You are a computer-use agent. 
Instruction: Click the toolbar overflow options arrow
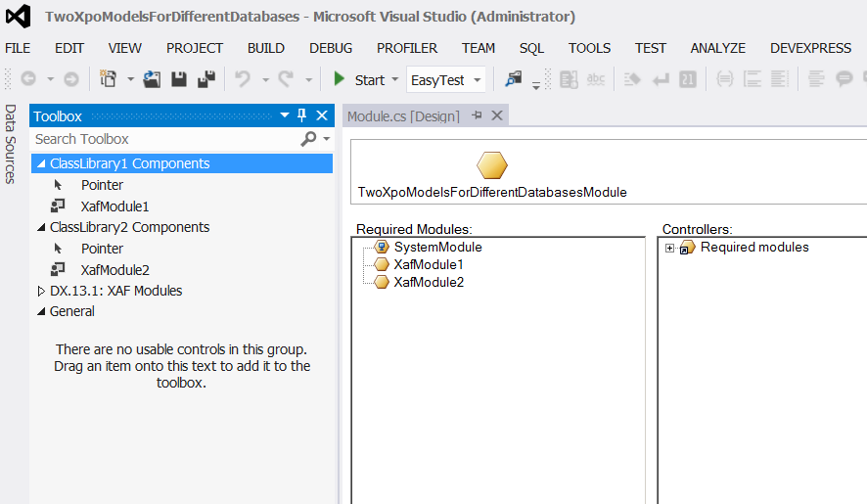(536, 86)
